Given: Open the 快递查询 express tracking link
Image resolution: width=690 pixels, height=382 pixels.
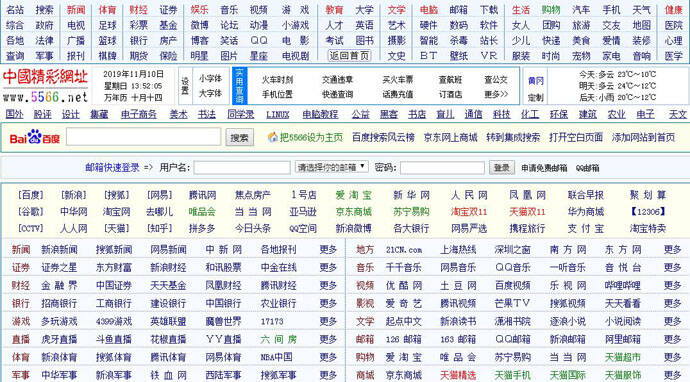Looking at the screenshot, I should tap(338, 94).
